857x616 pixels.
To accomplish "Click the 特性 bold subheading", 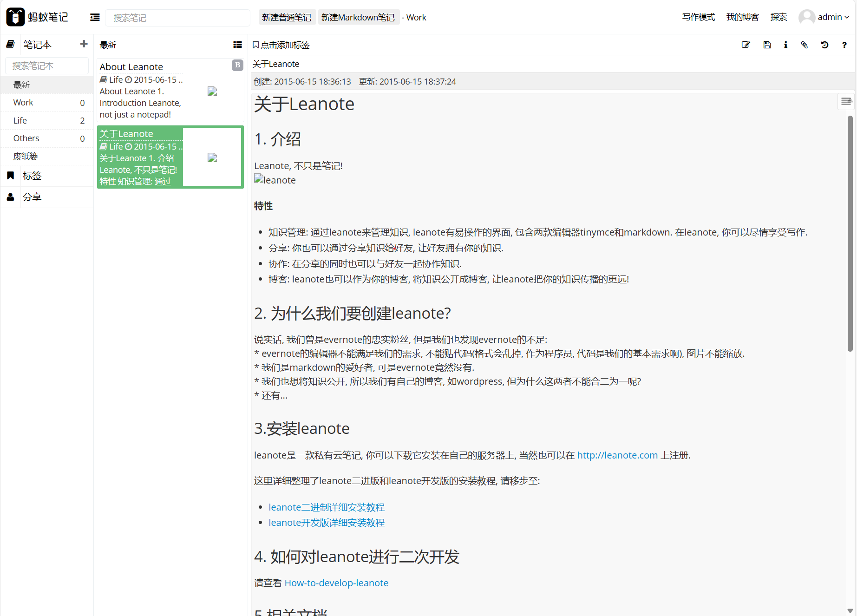I will point(263,206).
